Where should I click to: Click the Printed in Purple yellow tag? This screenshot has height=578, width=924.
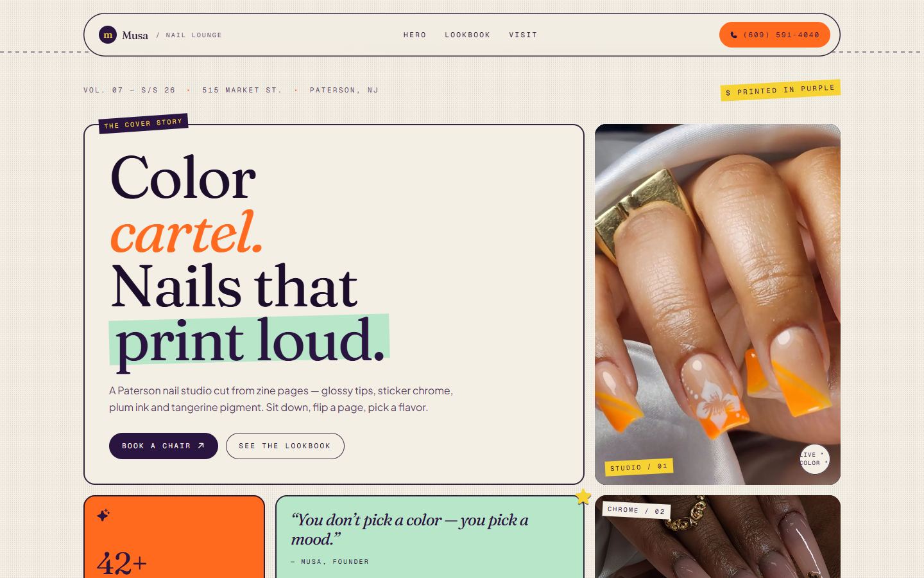[780, 90]
